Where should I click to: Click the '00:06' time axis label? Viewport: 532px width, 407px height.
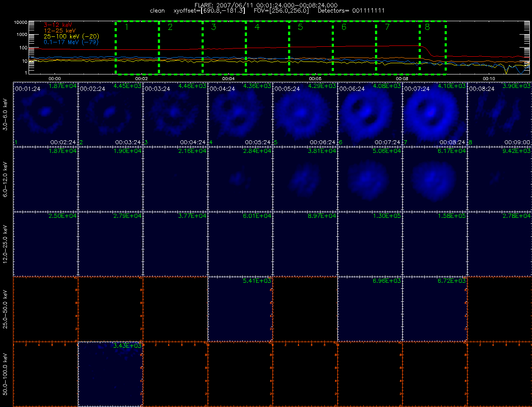tap(315, 79)
